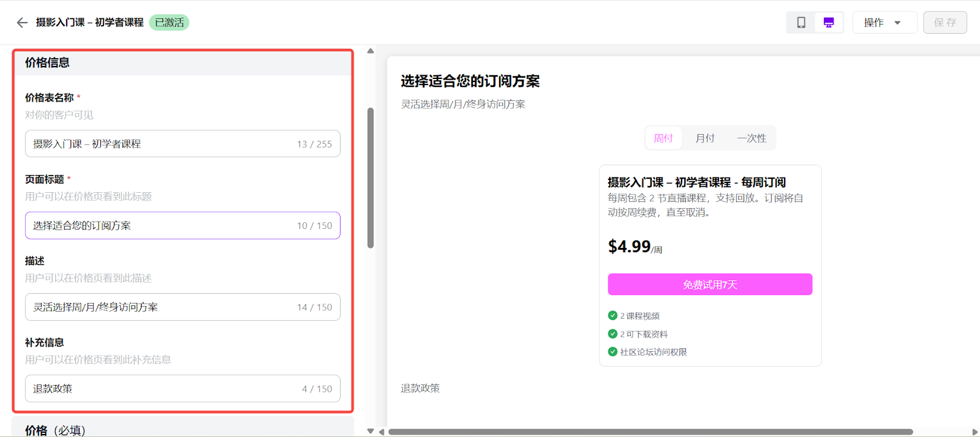The height and width of the screenshot is (437, 980).
Task: Click green check beside 可下载资料
Action: click(612, 334)
